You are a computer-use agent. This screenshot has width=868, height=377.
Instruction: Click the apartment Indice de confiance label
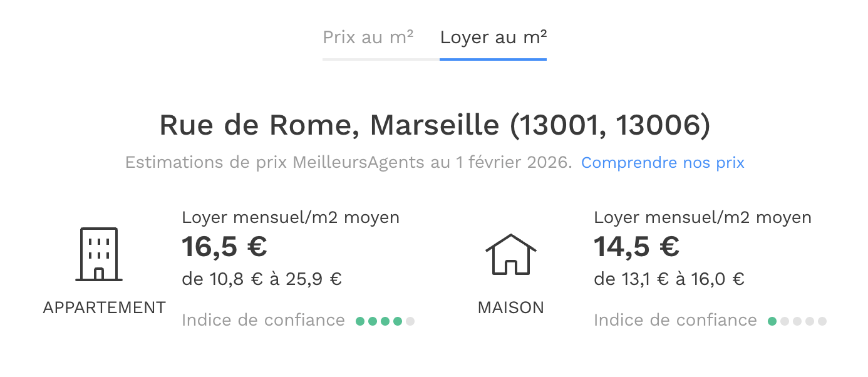click(x=263, y=321)
